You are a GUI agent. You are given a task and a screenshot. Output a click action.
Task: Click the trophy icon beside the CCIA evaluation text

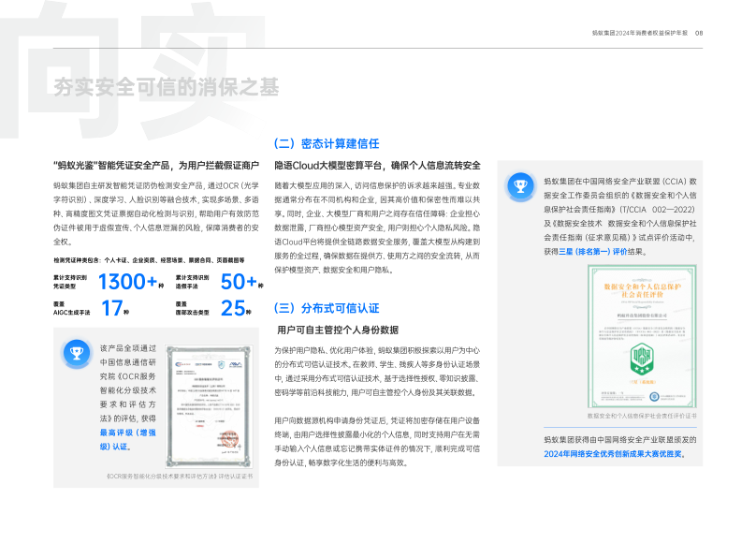(520, 186)
